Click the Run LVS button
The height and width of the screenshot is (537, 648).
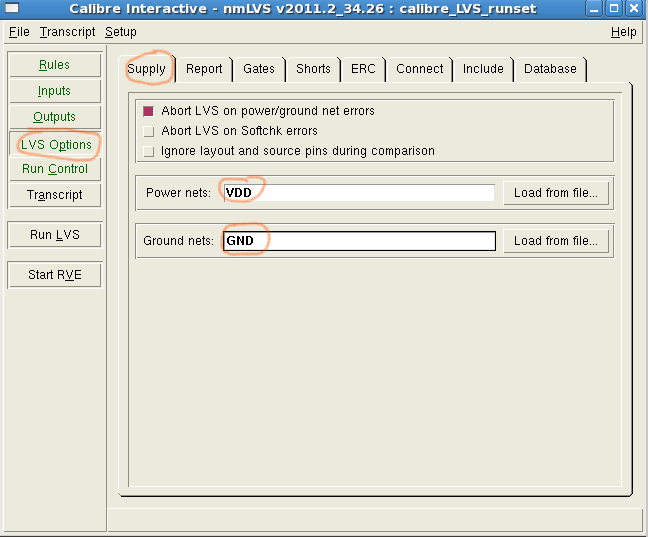pyautogui.click(x=54, y=235)
